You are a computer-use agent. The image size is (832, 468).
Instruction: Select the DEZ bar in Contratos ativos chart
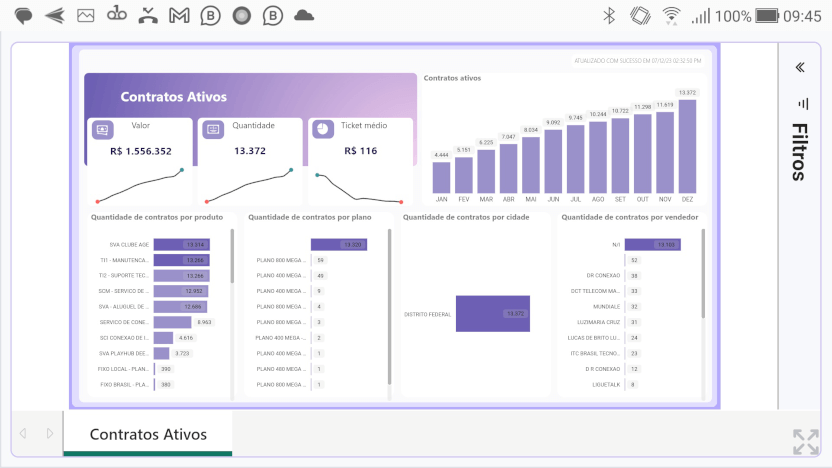pyautogui.click(x=687, y=146)
